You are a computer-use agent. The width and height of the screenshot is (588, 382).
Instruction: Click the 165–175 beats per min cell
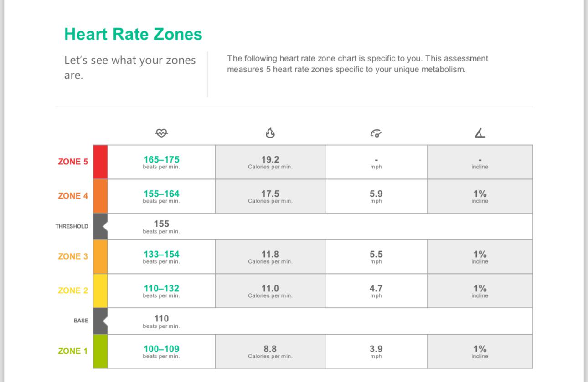[x=161, y=162]
